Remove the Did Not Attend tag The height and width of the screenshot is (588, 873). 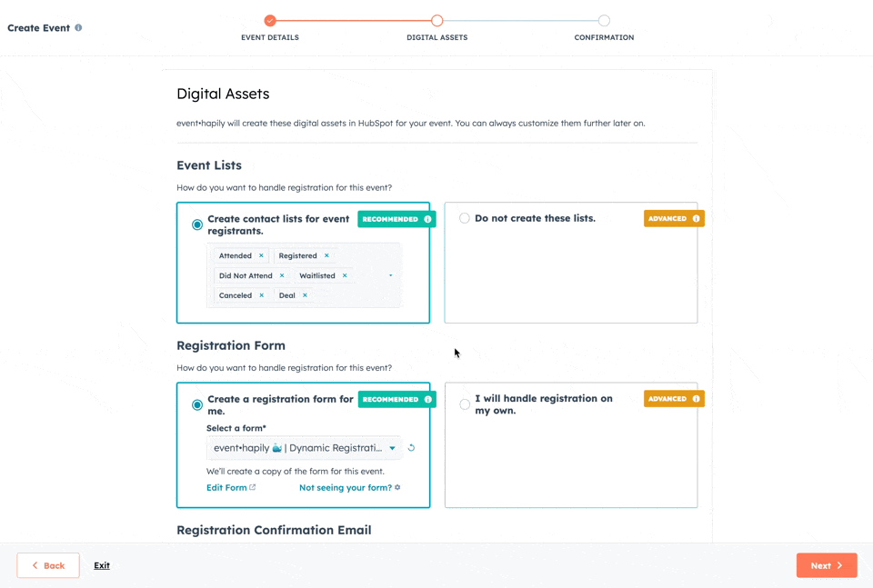pos(282,276)
